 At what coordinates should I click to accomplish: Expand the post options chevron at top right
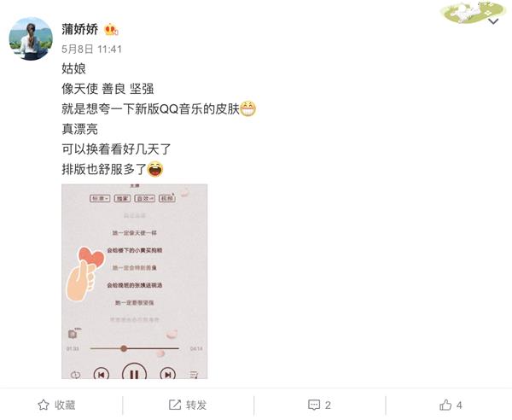(493, 21)
